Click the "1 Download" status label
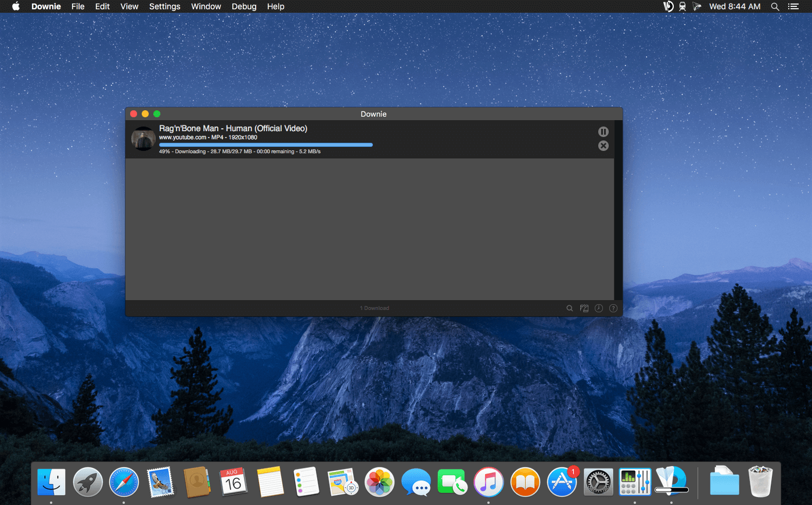 click(375, 308)
